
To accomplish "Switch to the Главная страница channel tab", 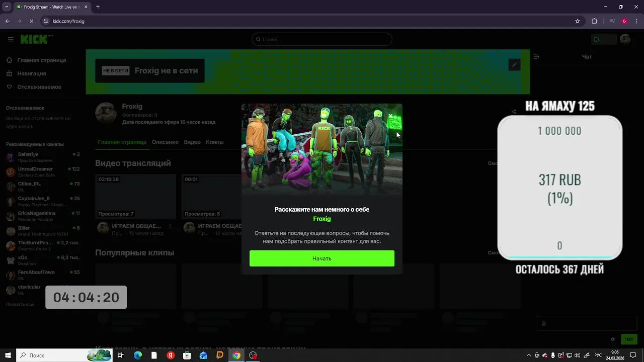I will 122,142.
